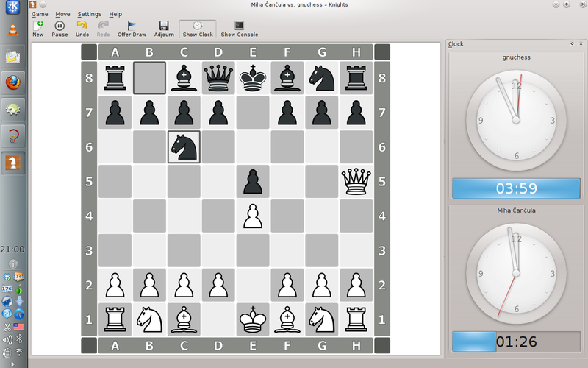Click the 21:00 panel clock

[x=12, y=250]
